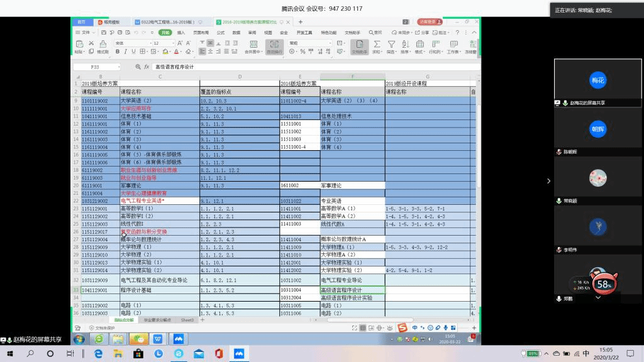Click the zoom in plus on status bar
Image resolution: width=644 pixels, height=362 pixels.
click(474, 328)
